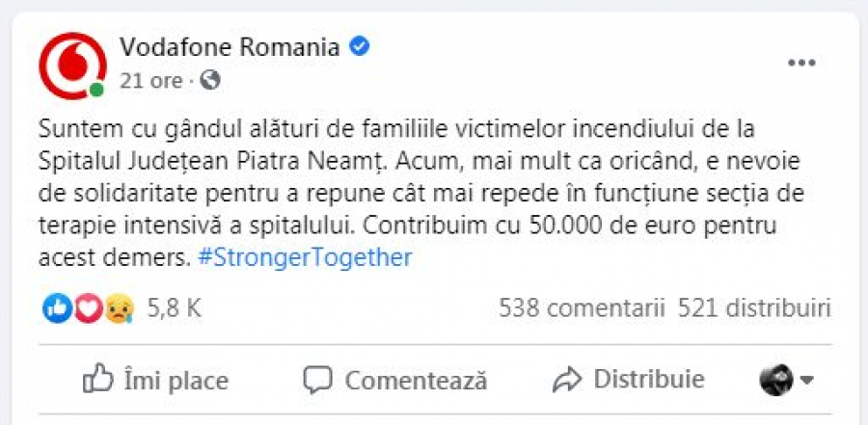The height and width of the screenshot is (425, 868).
Task: Click the blue Like reaction icon
Action: tap(57, 308)
